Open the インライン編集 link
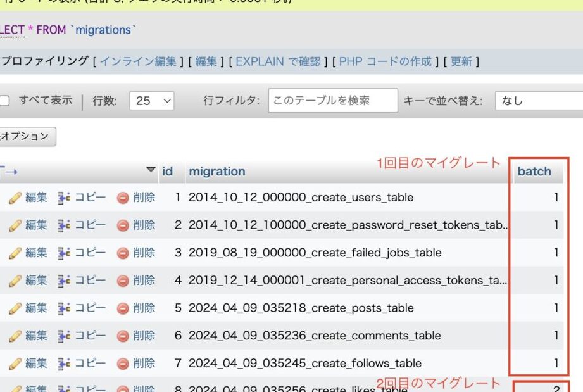 click(138, 61)
